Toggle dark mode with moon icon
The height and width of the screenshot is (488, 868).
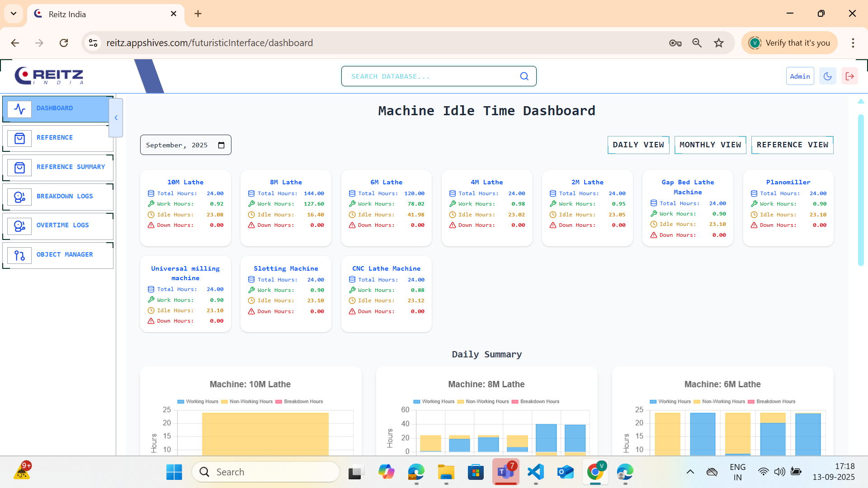pos(828,76)
